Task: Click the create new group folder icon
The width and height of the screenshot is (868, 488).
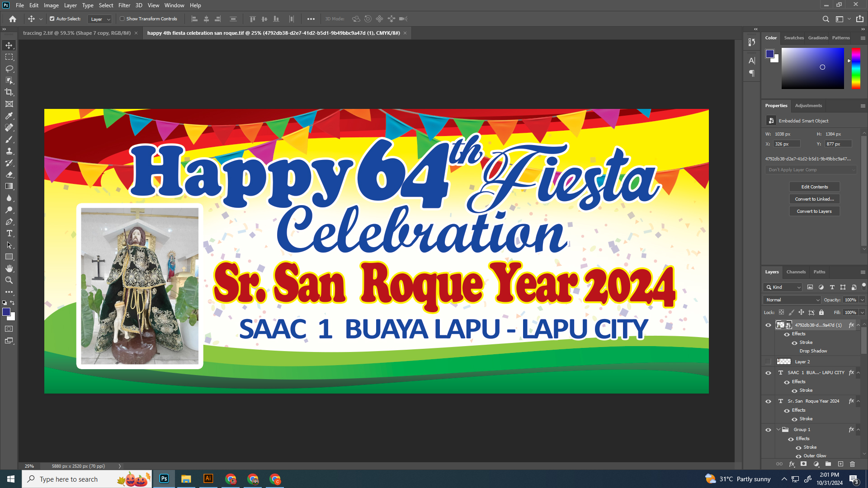Action: click(828, 464)
